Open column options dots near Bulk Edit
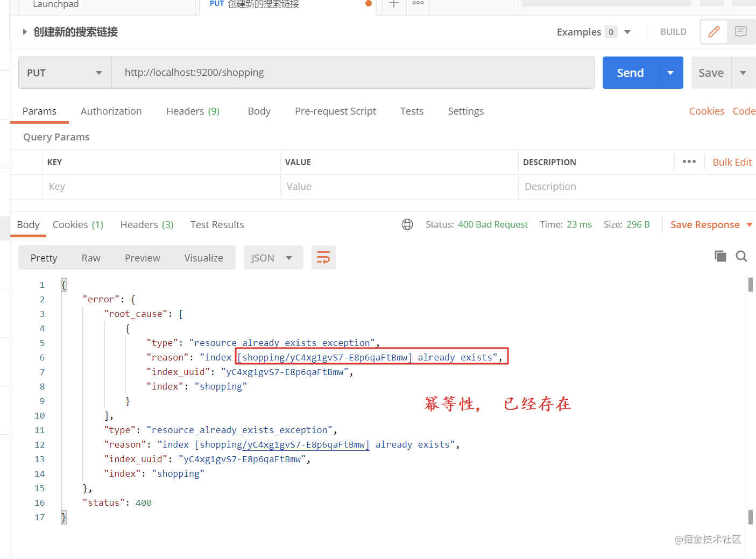 pos(689,161)
